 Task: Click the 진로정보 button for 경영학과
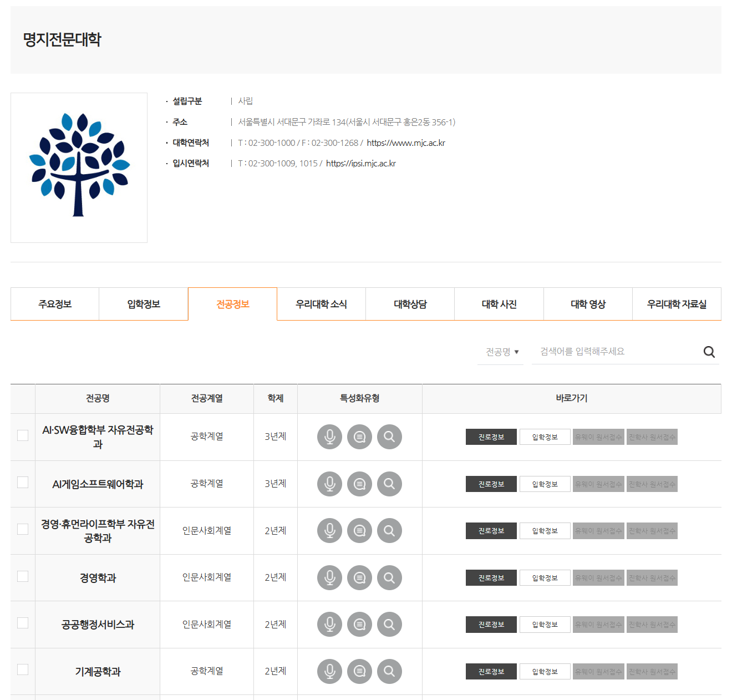pyautogui.click(x=491, y=577)
